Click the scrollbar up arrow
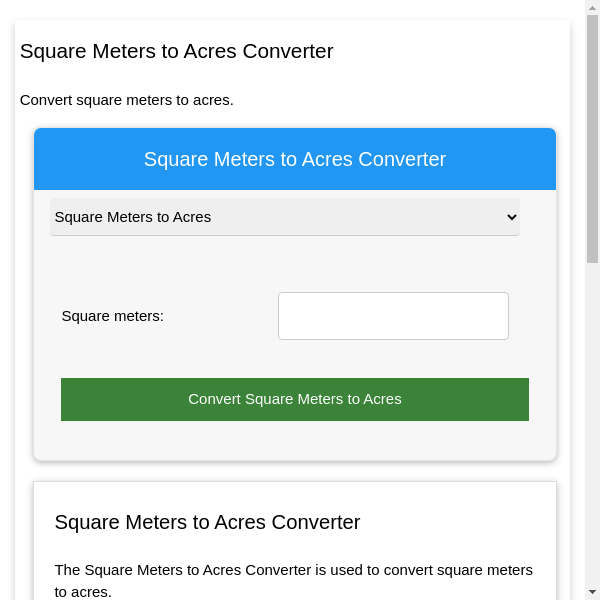The image size is (600, 600). (x=592, y=8)
